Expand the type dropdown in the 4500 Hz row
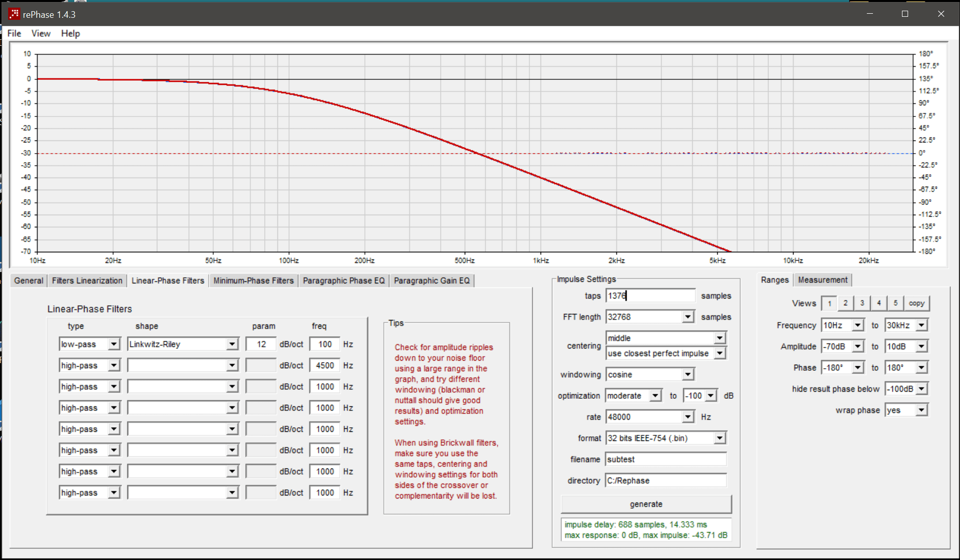Screen dimensions: 960x560 [114, 366]
